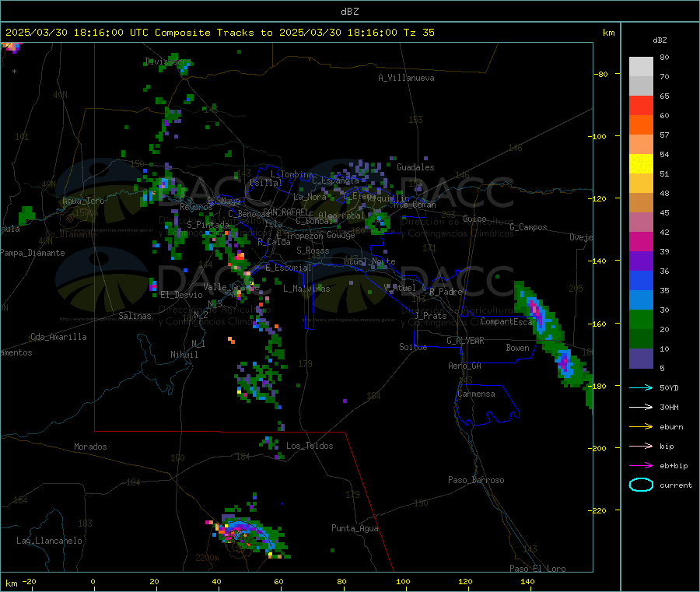The image size is (700, 592).
Task: Click the dBZ heading above color scale
Action: point(660,40)
